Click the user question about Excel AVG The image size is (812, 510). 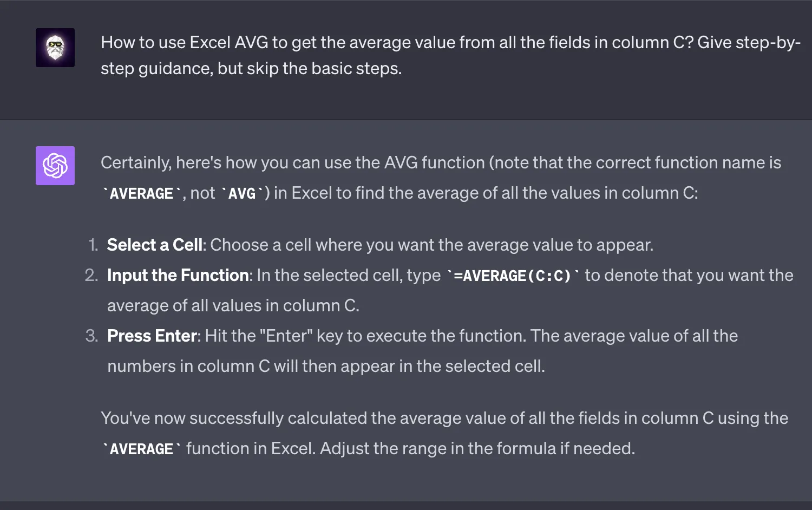pyautogui.click(x=450, y=55)
